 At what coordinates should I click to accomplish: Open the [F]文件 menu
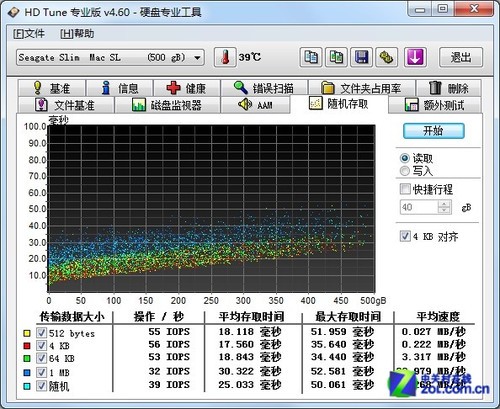click(x=29, y=34)
